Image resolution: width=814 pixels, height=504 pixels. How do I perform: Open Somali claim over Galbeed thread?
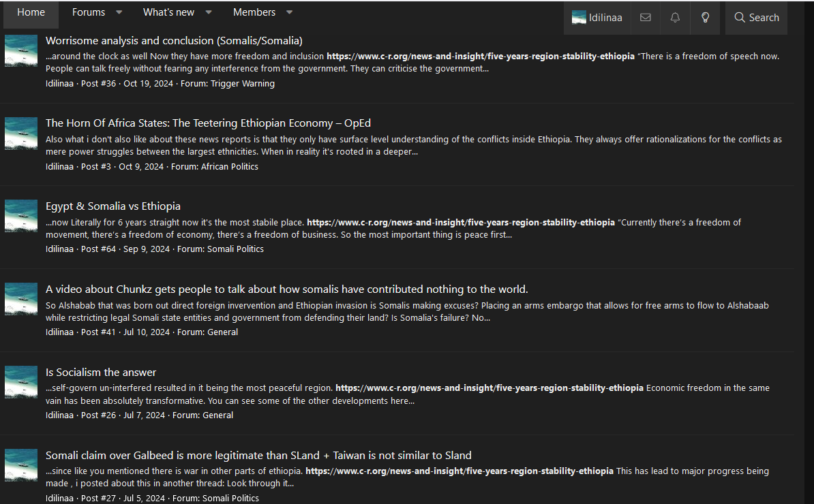[258, 455]
